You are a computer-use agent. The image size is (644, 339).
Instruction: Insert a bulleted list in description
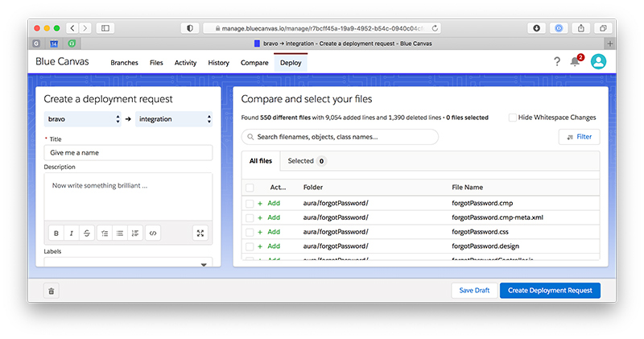click(x=120, y=234)
